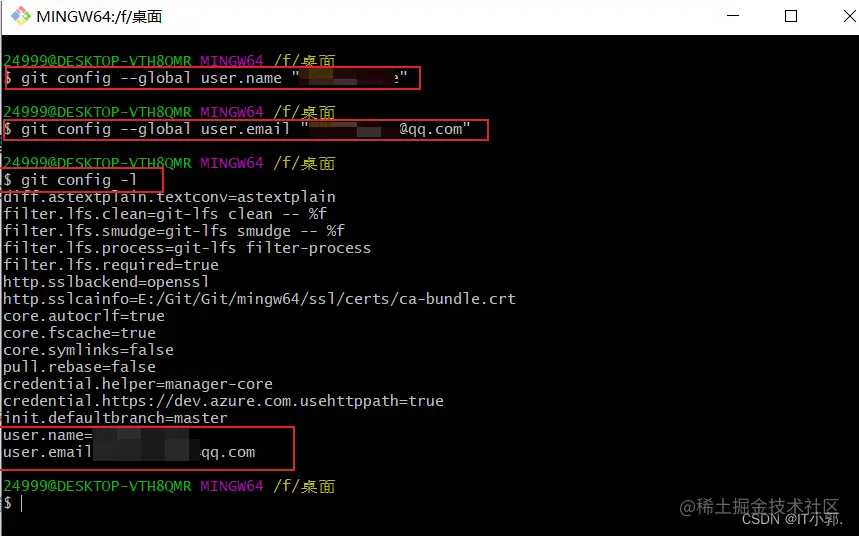Click the user.email output line

(129, 452)
